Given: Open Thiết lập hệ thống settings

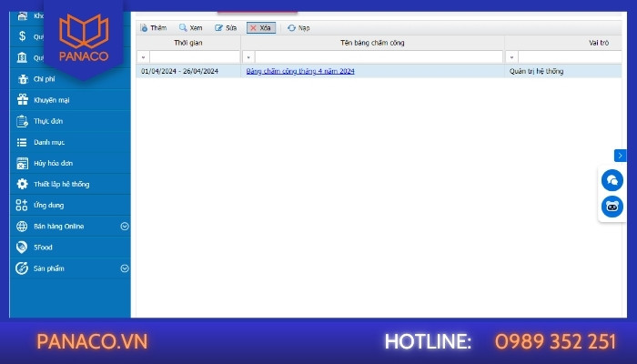Looking at the screenshot, I should coord(70,184).
